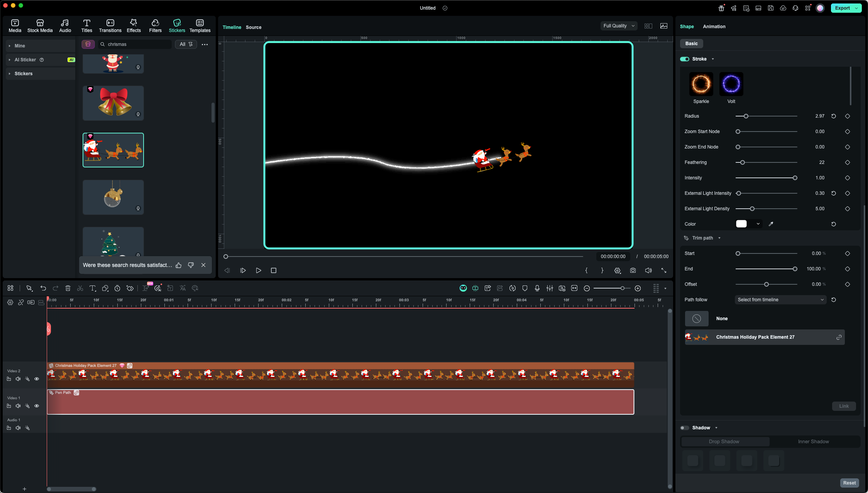
Task: Select the Sparkle stroke preset thumbnail
Action: (x=701, y=84)
